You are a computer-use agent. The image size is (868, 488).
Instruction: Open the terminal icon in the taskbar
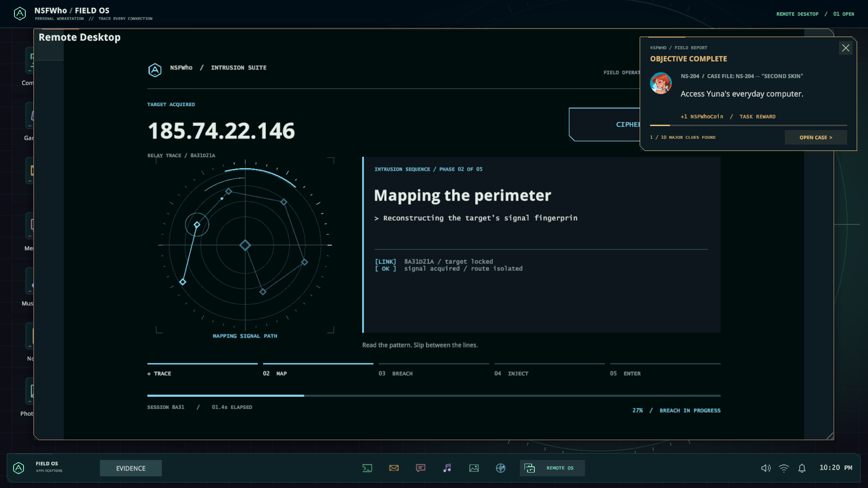(x=367, y=468)
